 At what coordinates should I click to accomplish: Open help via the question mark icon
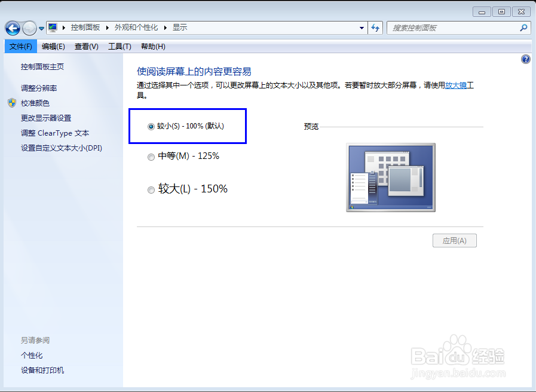point(525,59)
